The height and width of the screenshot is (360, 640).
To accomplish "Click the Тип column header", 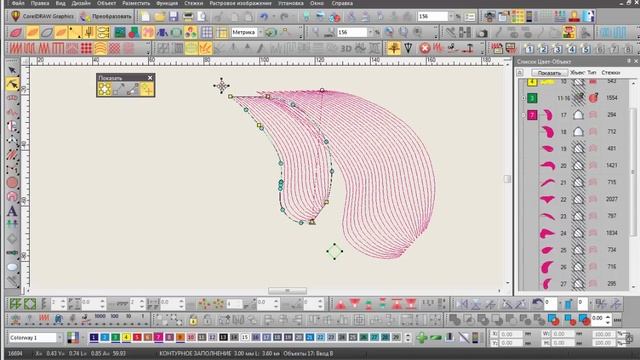I will pyautogui.click(x=592, y=73).
